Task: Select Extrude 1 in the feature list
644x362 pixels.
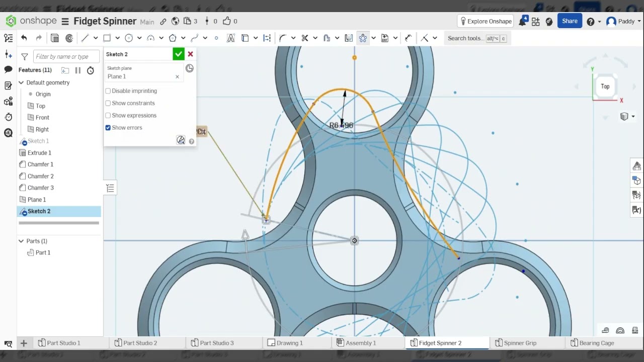Action: (x=39, y=153)
